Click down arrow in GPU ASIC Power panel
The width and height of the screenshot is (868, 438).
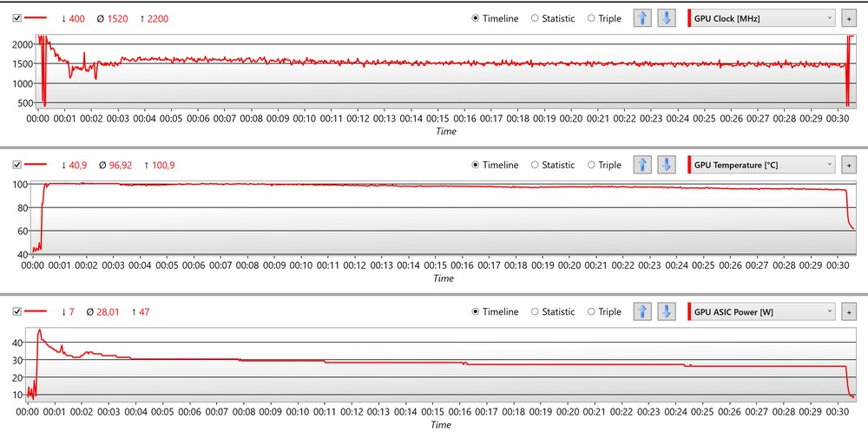click(x=666, y=311)
